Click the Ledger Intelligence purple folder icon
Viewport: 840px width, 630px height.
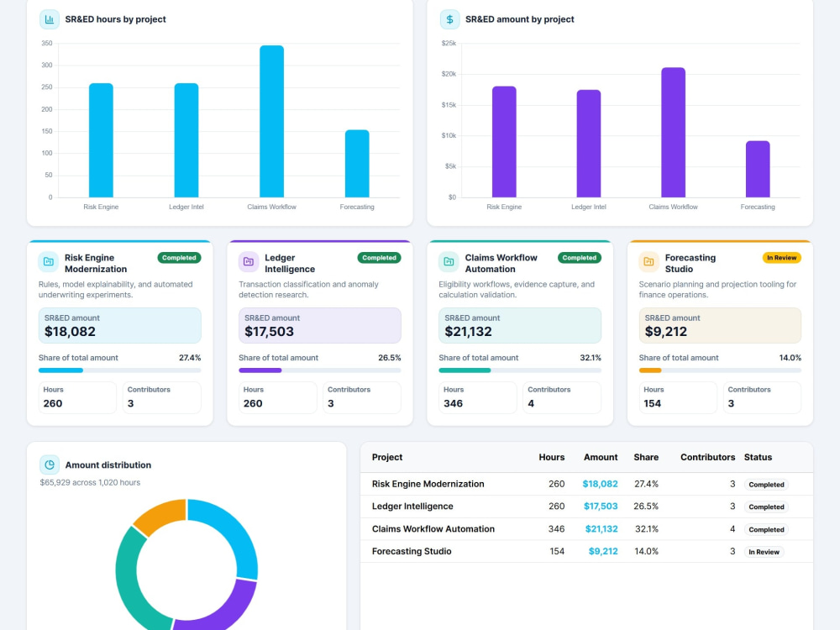pyautogui.click(x=249, y=261)
